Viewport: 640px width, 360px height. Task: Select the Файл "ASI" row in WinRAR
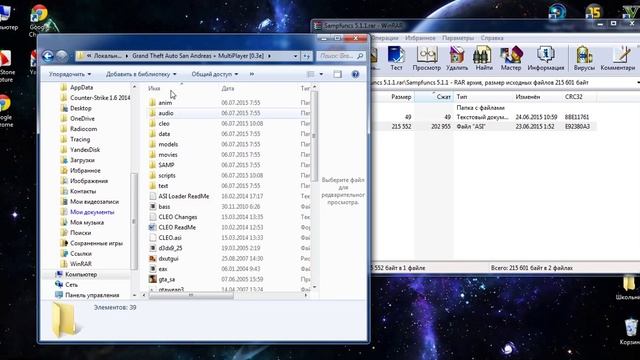484,127
